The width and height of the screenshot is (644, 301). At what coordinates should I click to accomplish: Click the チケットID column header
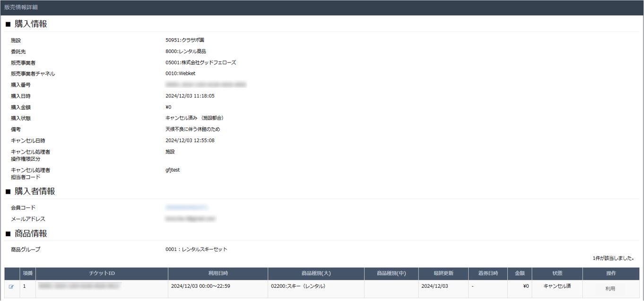(102, 274)
